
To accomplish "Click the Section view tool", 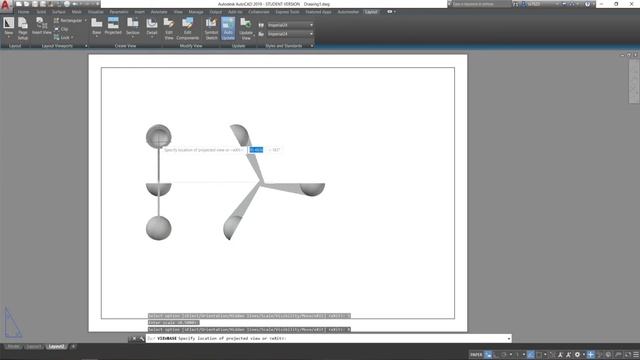I will [x=133, y=26].
